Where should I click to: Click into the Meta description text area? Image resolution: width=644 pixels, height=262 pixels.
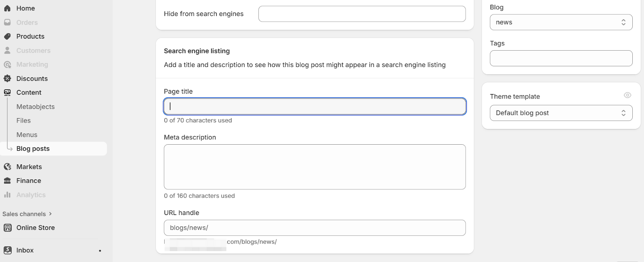pos(314,167)
